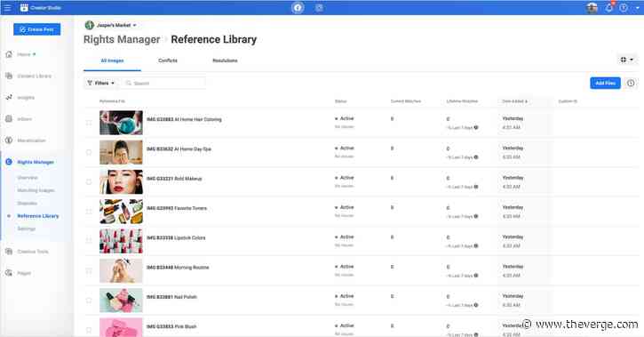Click the Rights Manager breadcrumb heading
This screenshot has height=337, width=644.
coord(122,39)
